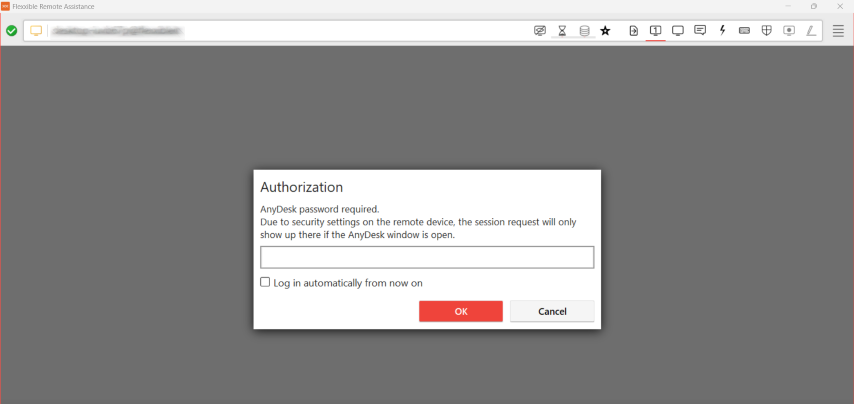Close the Flexxible Remote Assistance window
Image resolution: width=854 pixels, height=404 pixels.
(x=839, y=6)
